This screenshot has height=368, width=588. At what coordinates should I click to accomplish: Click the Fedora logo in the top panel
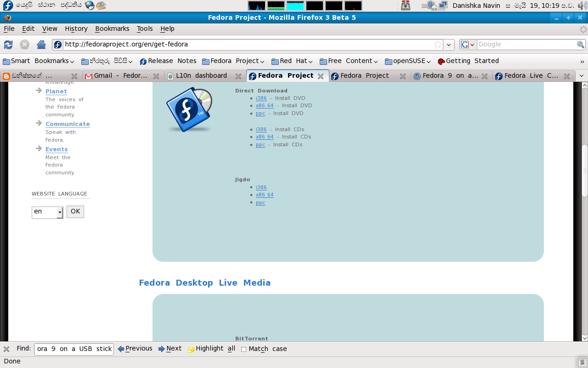(8, 6)
